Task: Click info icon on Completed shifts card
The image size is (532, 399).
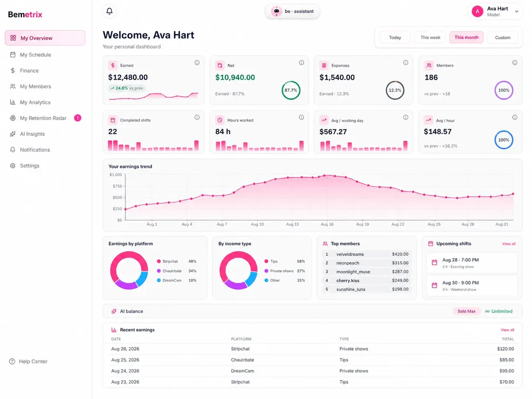Action: (x=197, y=117)
